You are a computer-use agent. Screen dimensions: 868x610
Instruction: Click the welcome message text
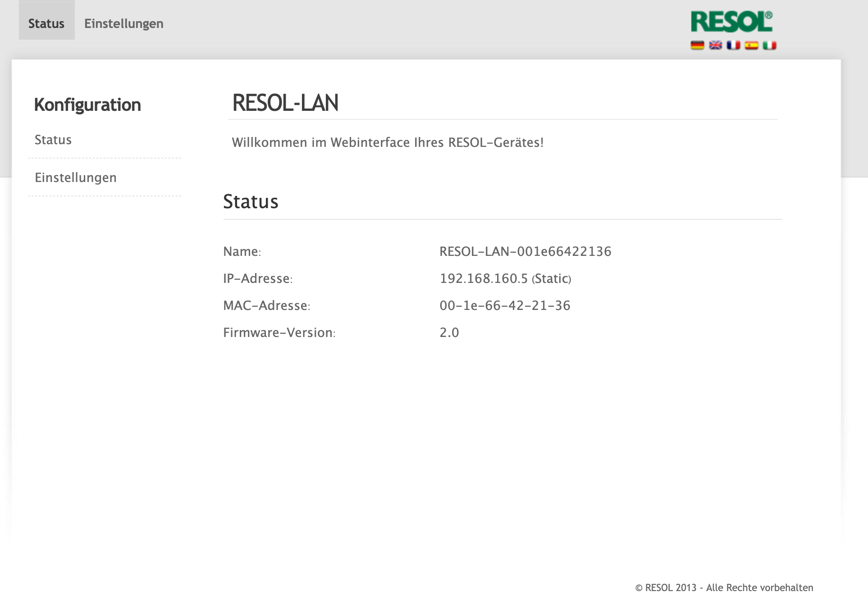[x=388, y=142]
